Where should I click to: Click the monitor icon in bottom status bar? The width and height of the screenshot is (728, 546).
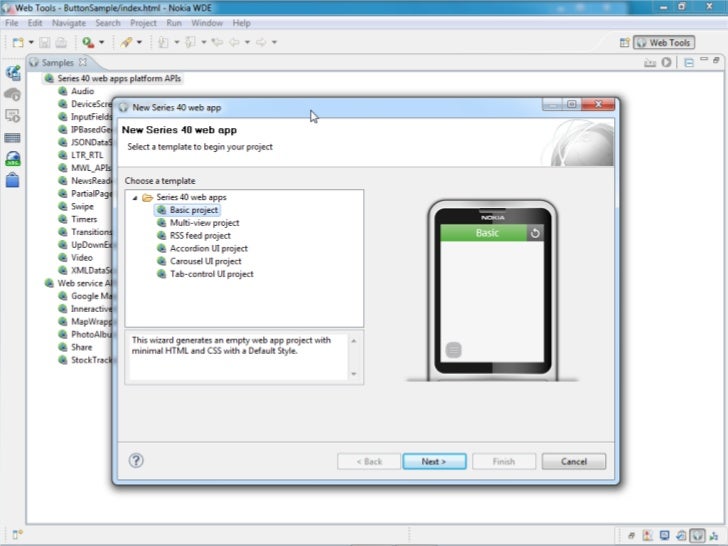pyautogui.click(x=664, y=536)
